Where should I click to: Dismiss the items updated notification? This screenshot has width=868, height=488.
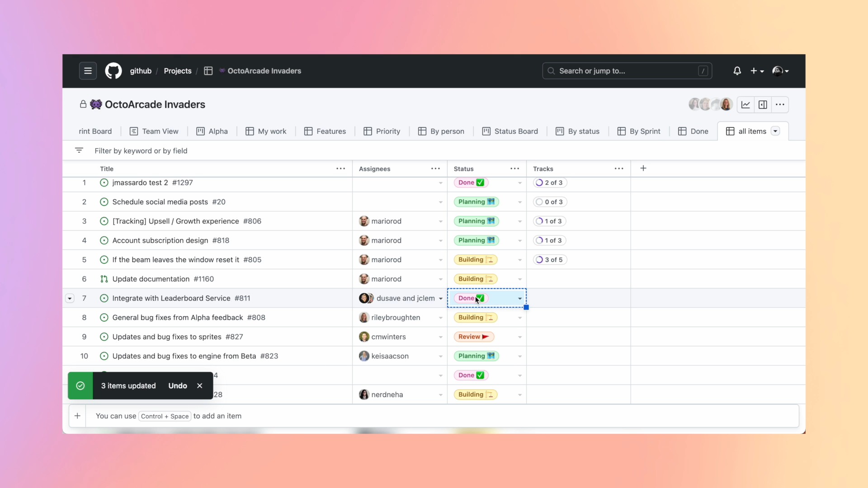200,385
